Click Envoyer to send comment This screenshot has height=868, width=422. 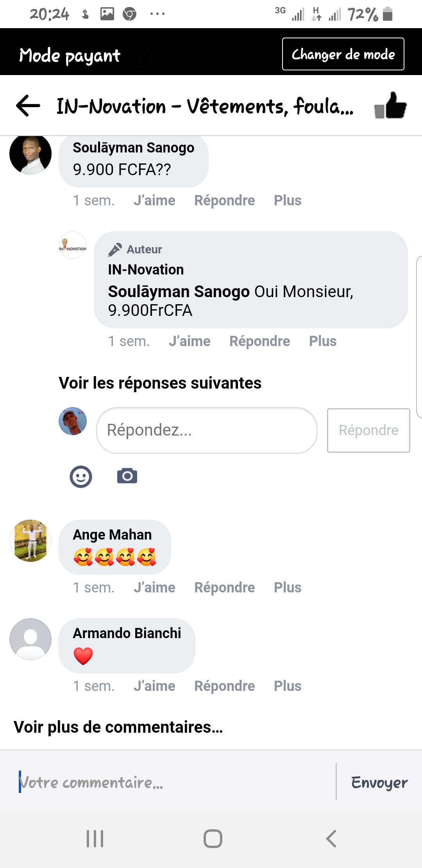tap(379, 782)
